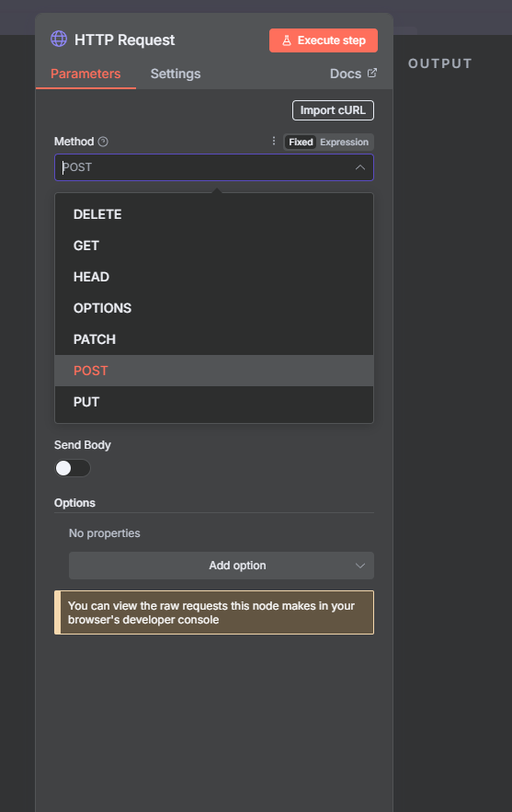Choose OPTIONS as the request method

pyautogui.click(x=214, y=308)
